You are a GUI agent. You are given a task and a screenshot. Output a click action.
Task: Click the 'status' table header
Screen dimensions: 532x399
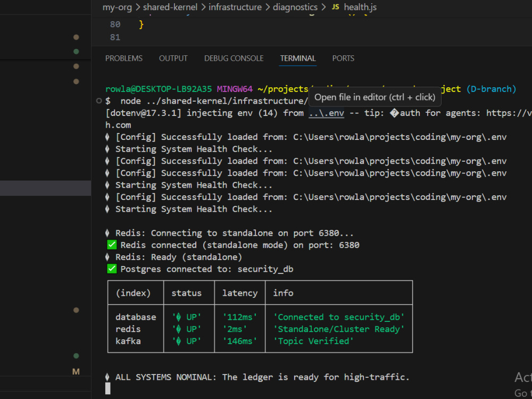click(186, 293)
